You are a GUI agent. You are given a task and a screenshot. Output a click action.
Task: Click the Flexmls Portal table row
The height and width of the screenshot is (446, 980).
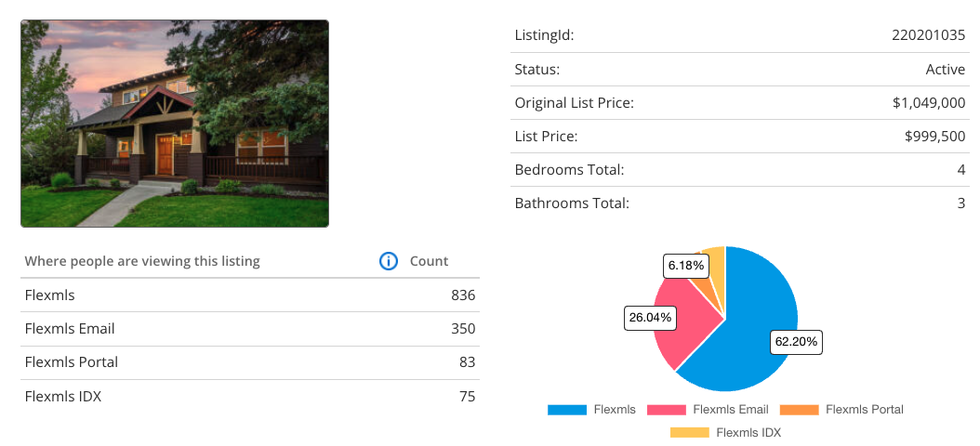tap(249, 362)
